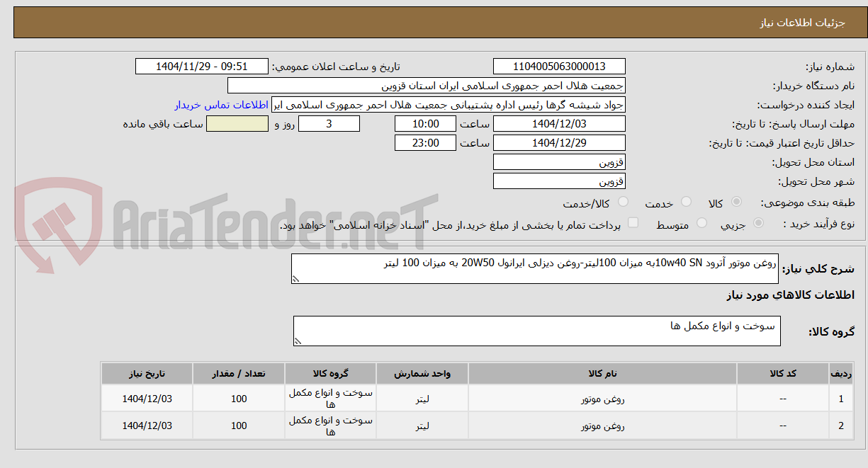
Task: Click date 1404/12/03 in row 2
Action: click(147, 426)
